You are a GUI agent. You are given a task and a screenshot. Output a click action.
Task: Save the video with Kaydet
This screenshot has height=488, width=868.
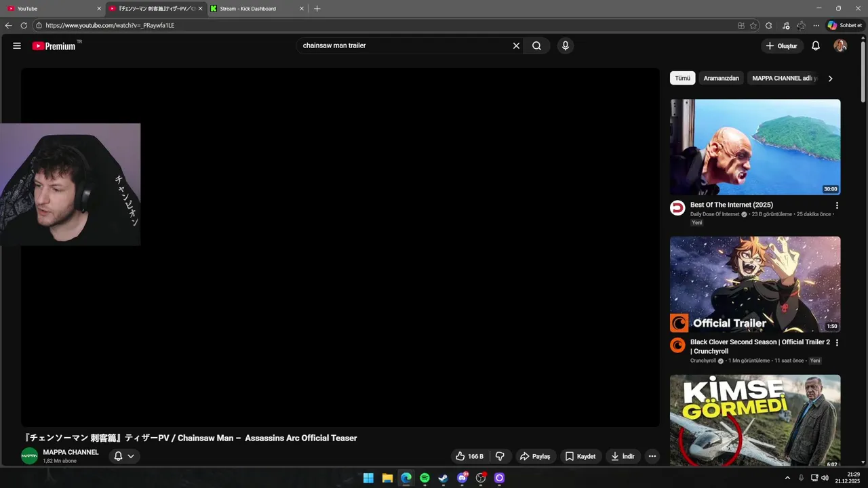tap(580, 456)
